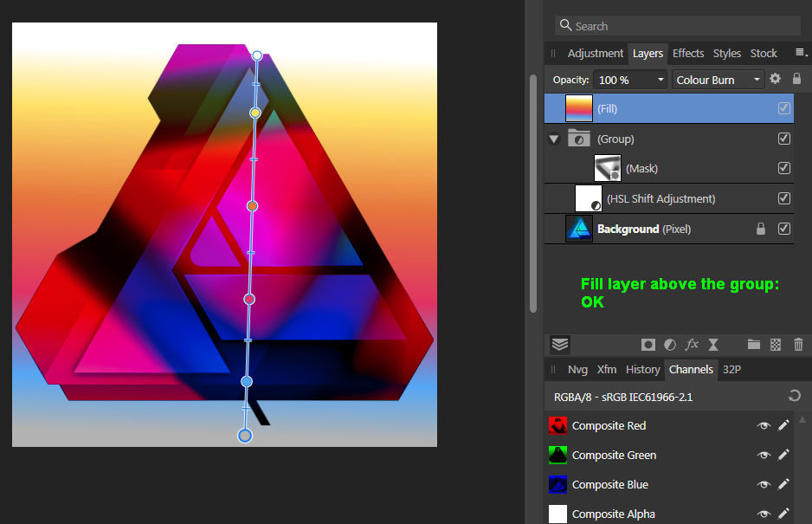Click the search magnifier icon
This screenshot has width=812, height=524.
565,25
